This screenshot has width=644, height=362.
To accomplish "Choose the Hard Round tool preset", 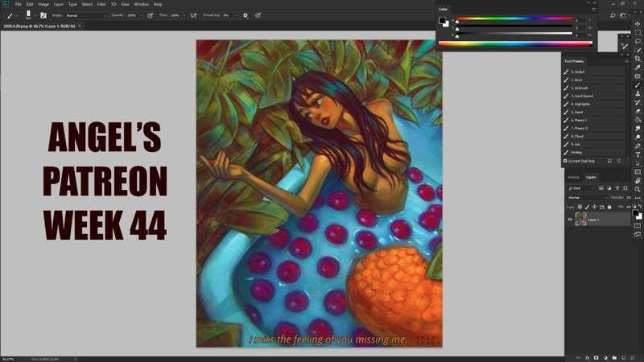I will [x=595, y=96].
